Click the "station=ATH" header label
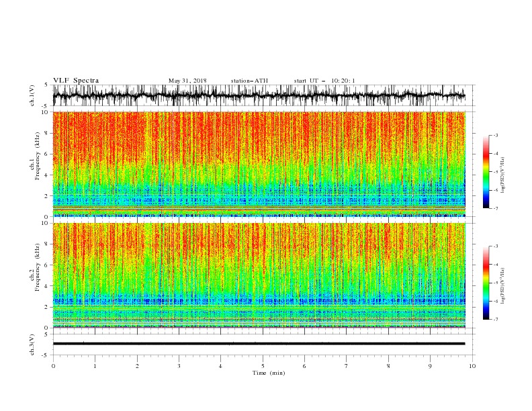Viewport: 532px width, 411px height. 249,81
